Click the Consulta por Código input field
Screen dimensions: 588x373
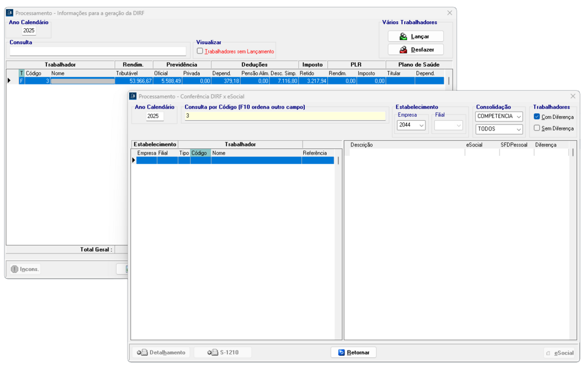click(284, 116)
